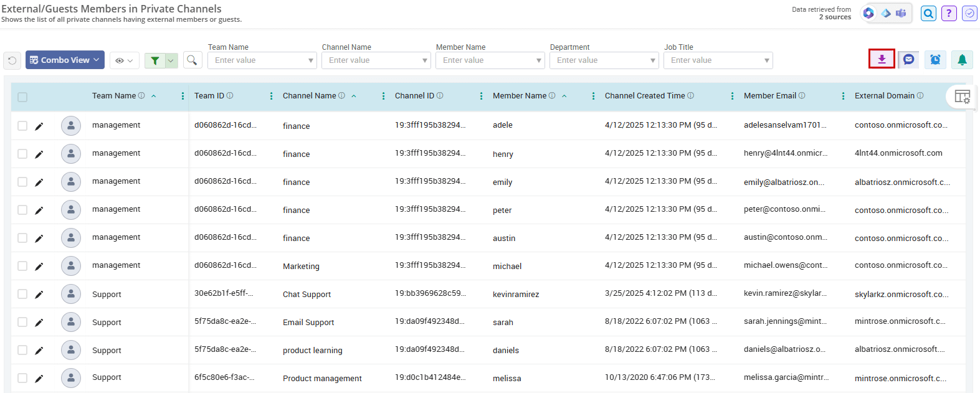Click the pencil icon in emily row
This screenshot has height=393, width=980.
(x=39, y=182)
